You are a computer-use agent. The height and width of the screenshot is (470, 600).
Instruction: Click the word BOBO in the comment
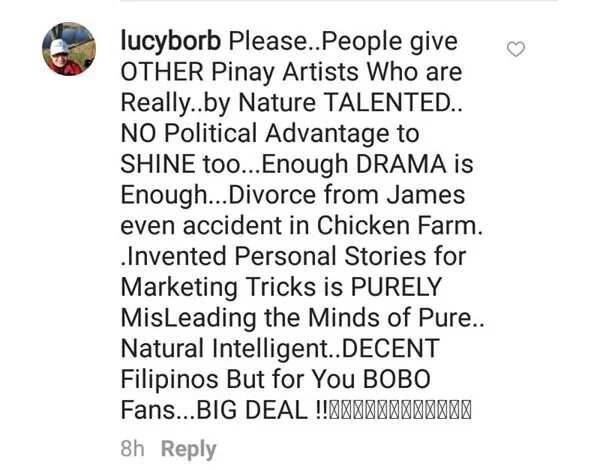[x=396, y=379]
